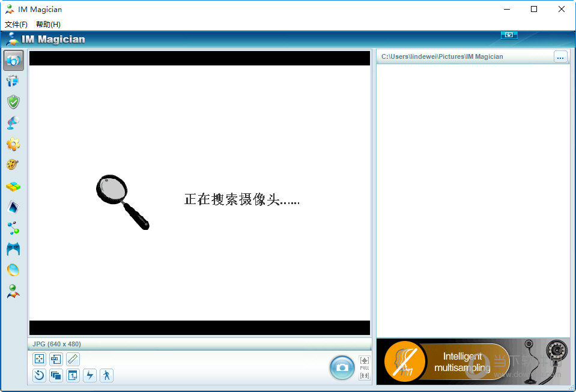Open the user avatar sidebar icon
This screenshot has width=576, height=392.
coord(13,291)
